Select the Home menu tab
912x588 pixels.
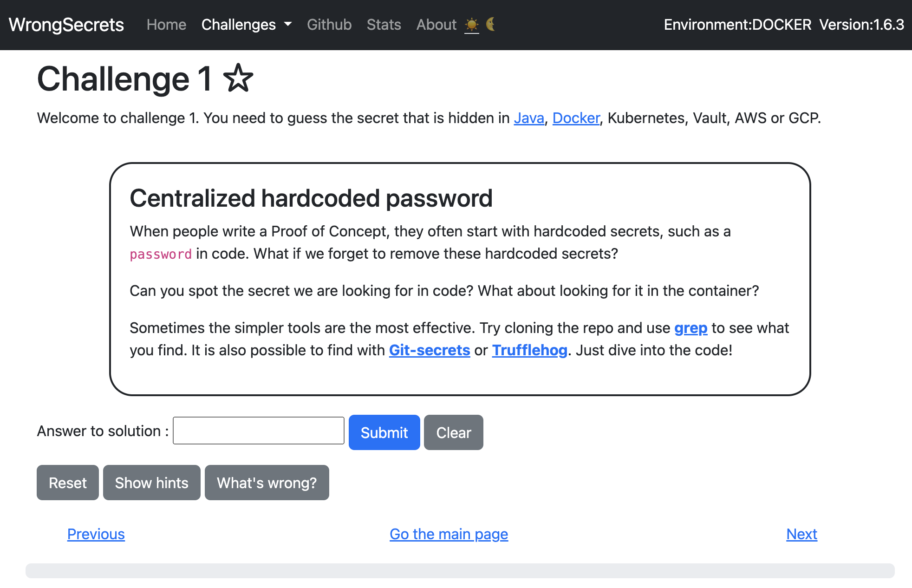click(x=165, y=25)
